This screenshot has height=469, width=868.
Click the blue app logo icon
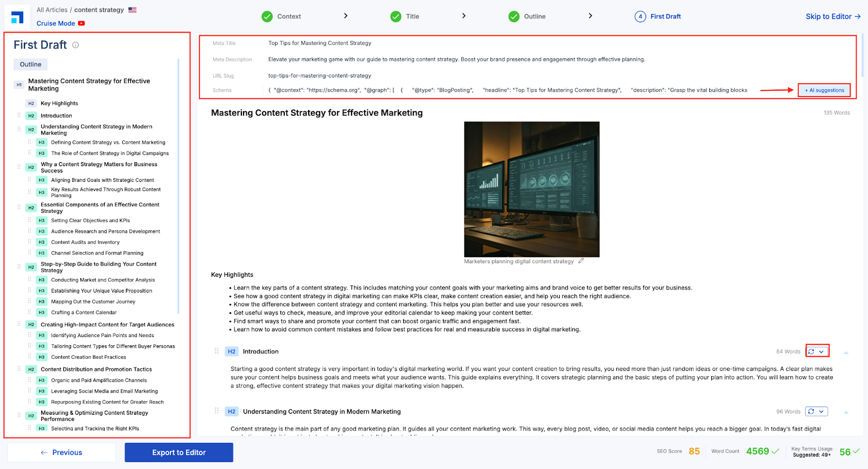click(17, 17)
